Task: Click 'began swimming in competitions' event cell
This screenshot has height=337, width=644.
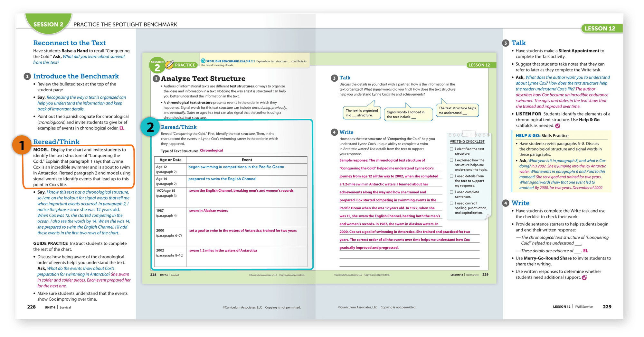Action: coord(247,169)
